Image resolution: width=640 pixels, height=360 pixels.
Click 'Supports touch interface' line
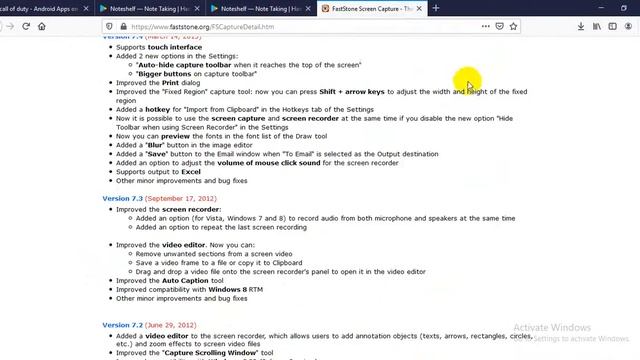pos(159,47)
